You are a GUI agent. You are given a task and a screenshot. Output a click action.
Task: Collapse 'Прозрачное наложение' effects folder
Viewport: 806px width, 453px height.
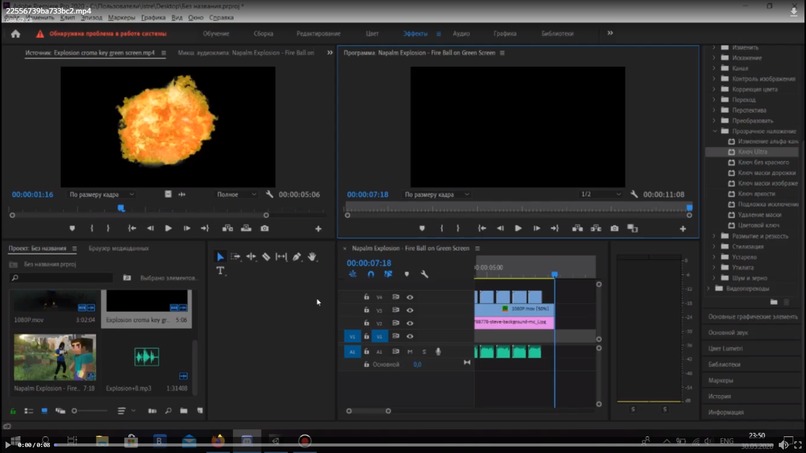[x=715, y=131]
